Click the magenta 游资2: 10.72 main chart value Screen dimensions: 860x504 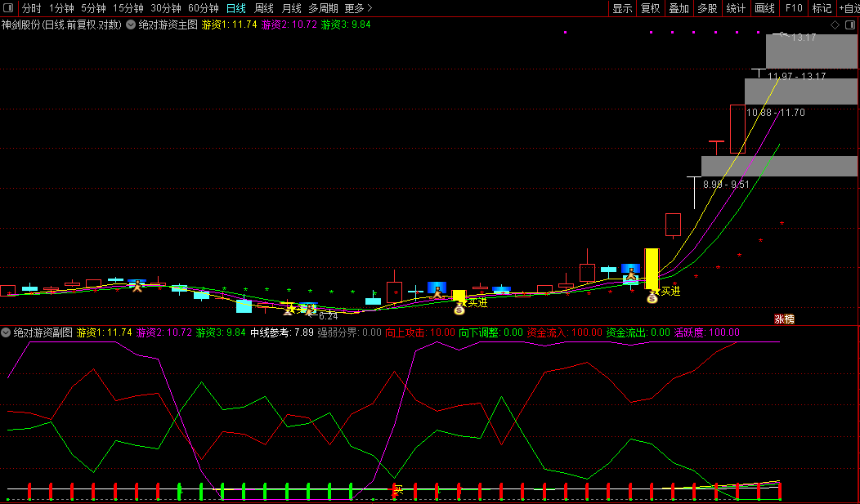pos(289,25)
